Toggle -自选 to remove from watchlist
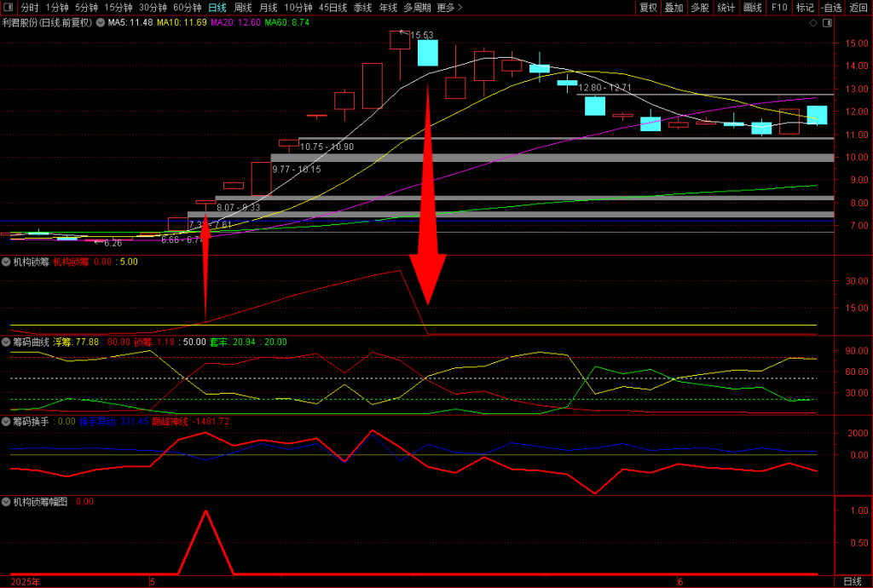This screenshot has height=588, width=873. [x=831, y=8]
